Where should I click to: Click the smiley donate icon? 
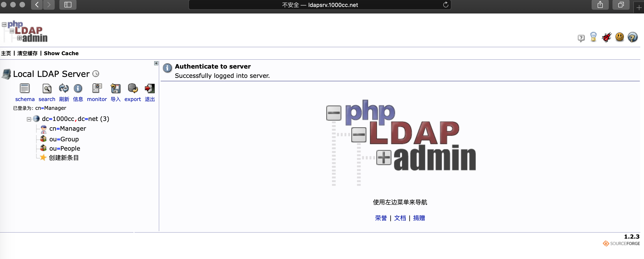tap(620, 37)
